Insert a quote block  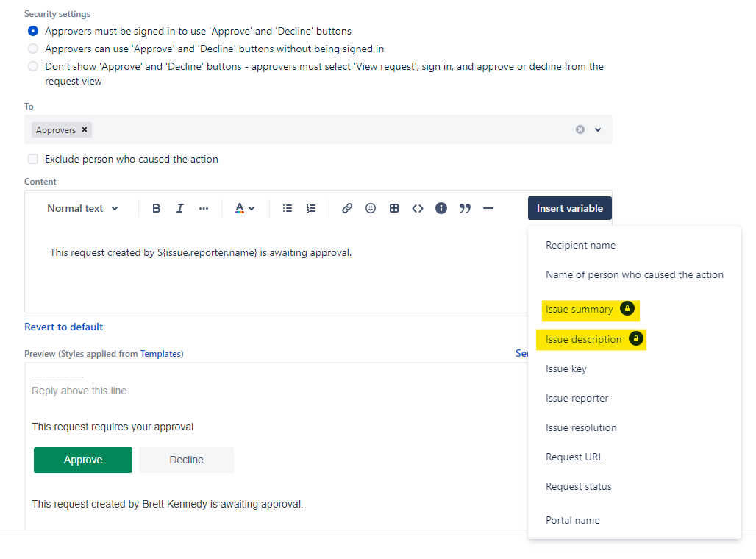[464, 208]
